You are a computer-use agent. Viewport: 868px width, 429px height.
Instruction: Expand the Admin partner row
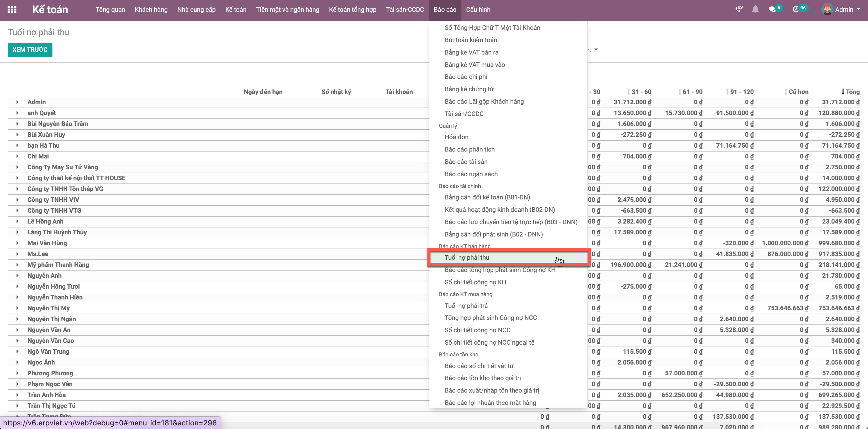point(17,102)
